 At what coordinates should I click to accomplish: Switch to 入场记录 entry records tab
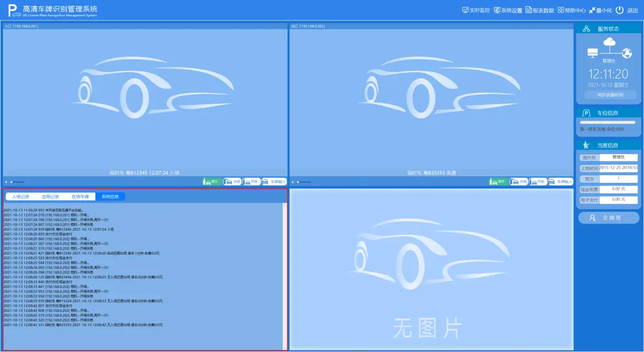point(21,197)
